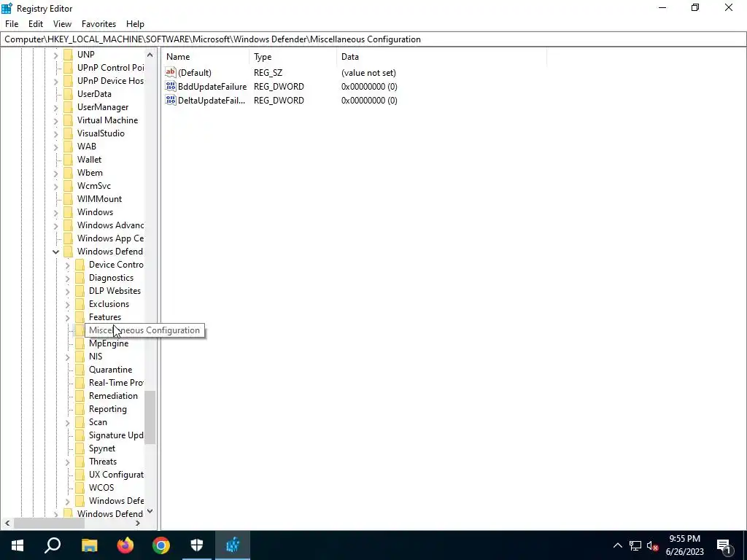Expand the UserManager key

55,107
